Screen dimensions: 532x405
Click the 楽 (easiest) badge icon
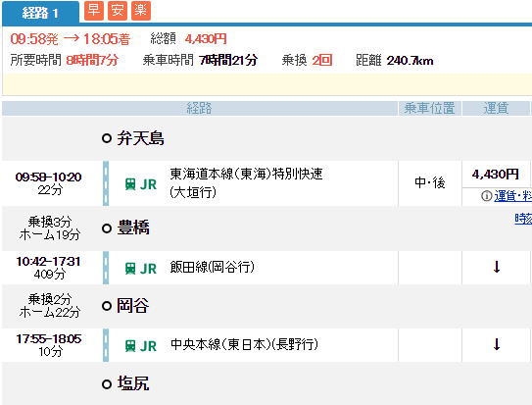(141, 11)
